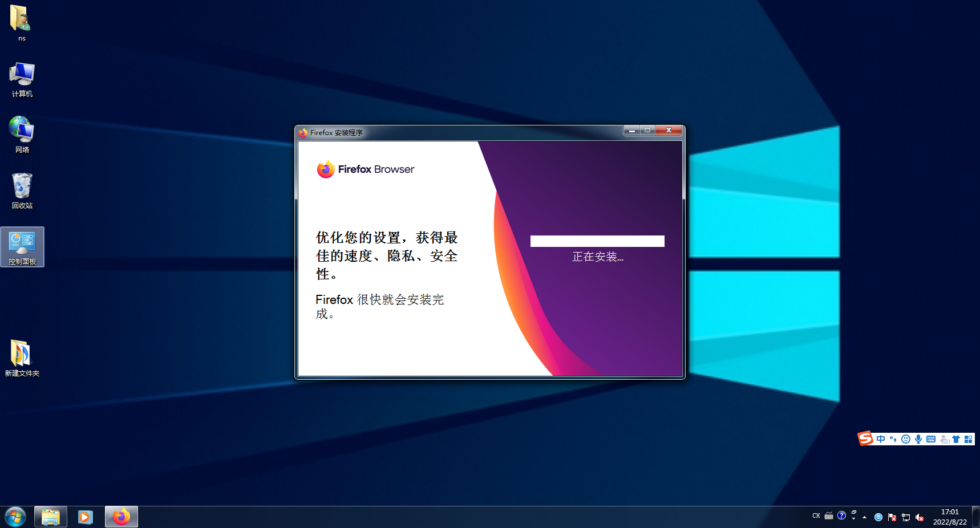Open the 计算机 desktop icon
The height and width of the screenshot is (528, 980).
coord(22,79)
